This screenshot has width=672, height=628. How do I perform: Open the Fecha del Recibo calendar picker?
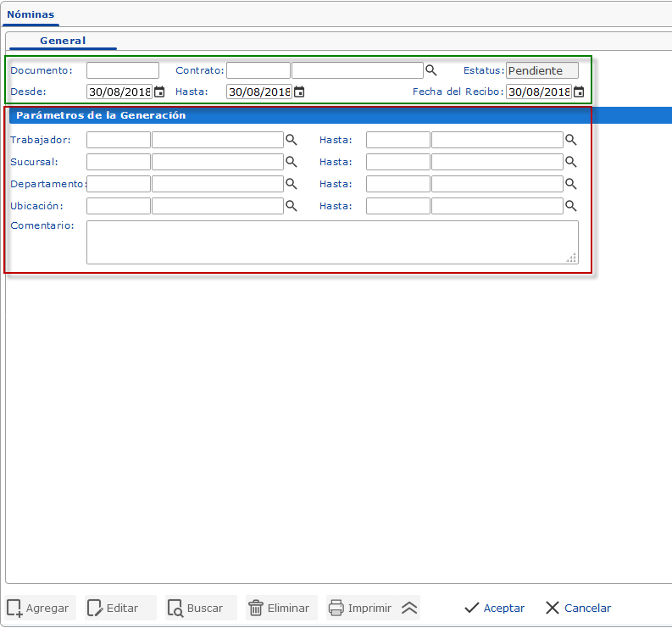[578, 92]
